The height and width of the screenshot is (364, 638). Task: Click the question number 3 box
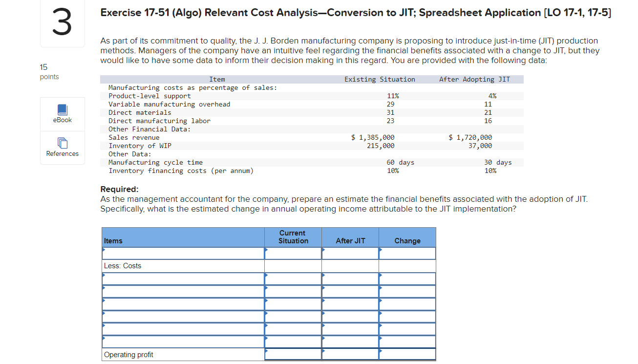pos(62,23)
